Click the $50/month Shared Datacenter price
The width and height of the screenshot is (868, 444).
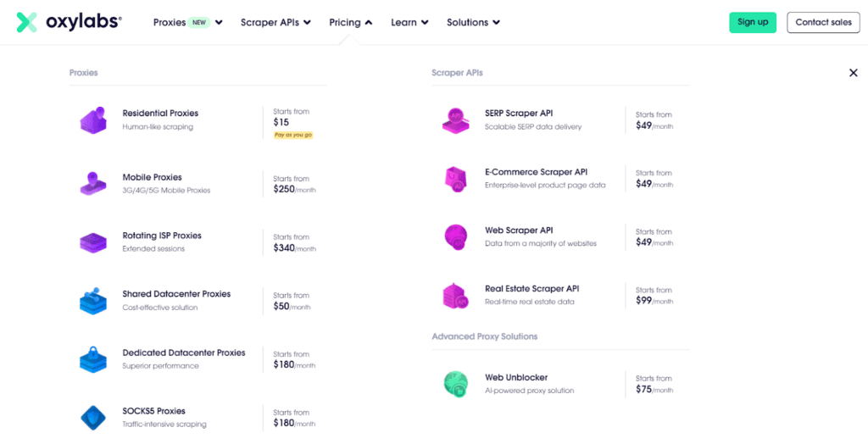point(292,306)
